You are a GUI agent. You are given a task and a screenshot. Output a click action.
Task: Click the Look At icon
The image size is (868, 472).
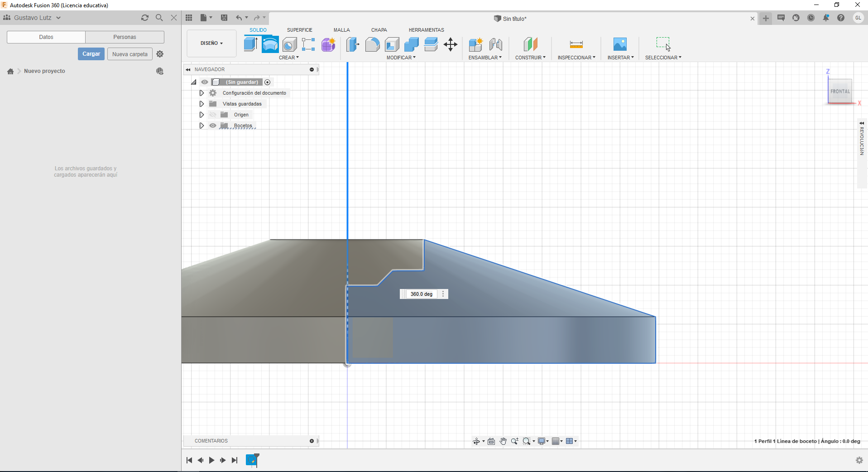(x=491, y=441)
